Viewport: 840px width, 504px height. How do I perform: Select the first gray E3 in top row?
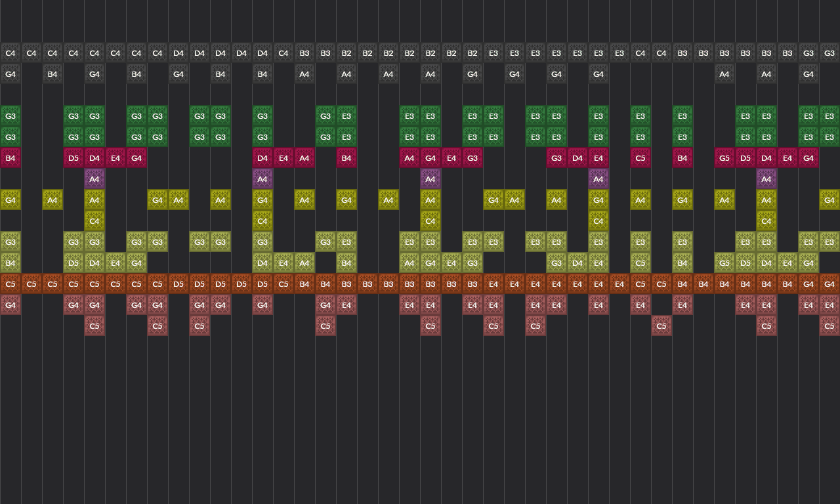coord(493,52)
